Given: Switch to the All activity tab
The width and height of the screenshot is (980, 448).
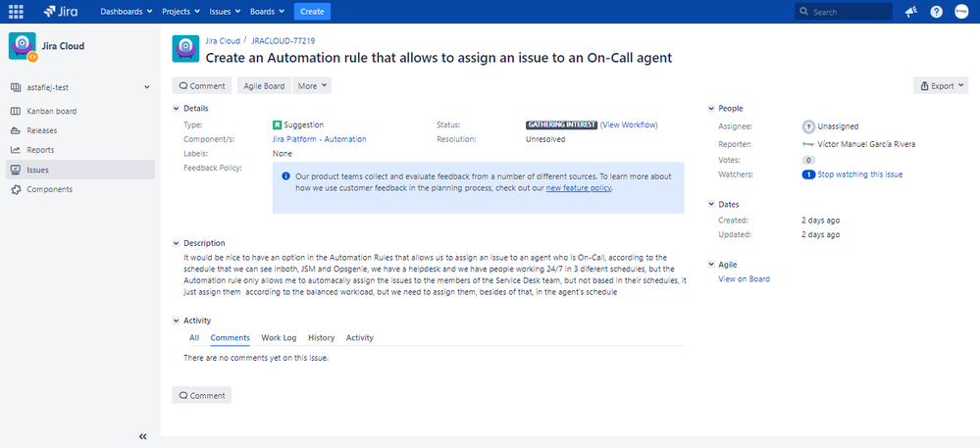Looking at the screenshot, I should point(194,337).
